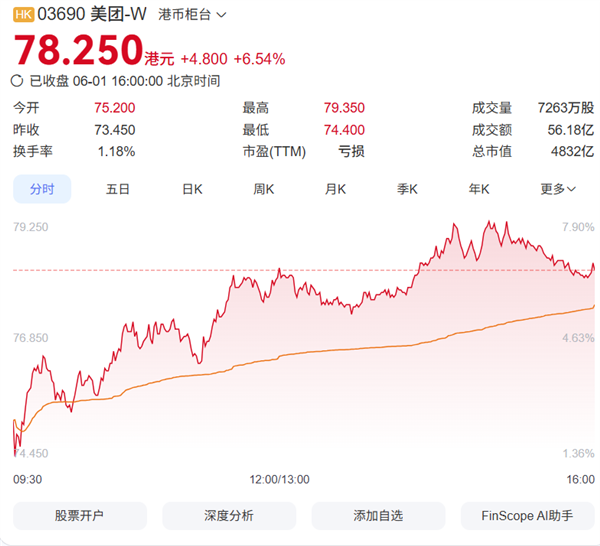
Task: Click the 16:00 time axis label
Action: (580, 479)
